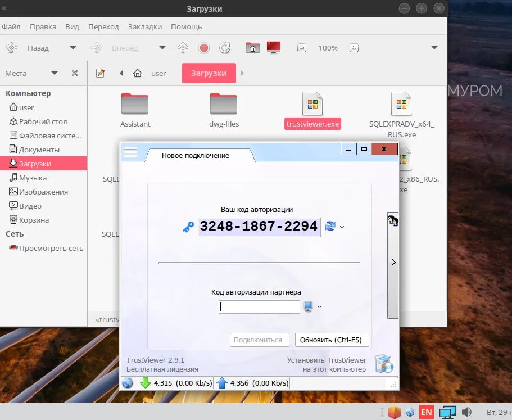This screenshot has height=420, width=512.
Task: Select the trustviewer.exe file icon
Action: (x=312, y=104)
